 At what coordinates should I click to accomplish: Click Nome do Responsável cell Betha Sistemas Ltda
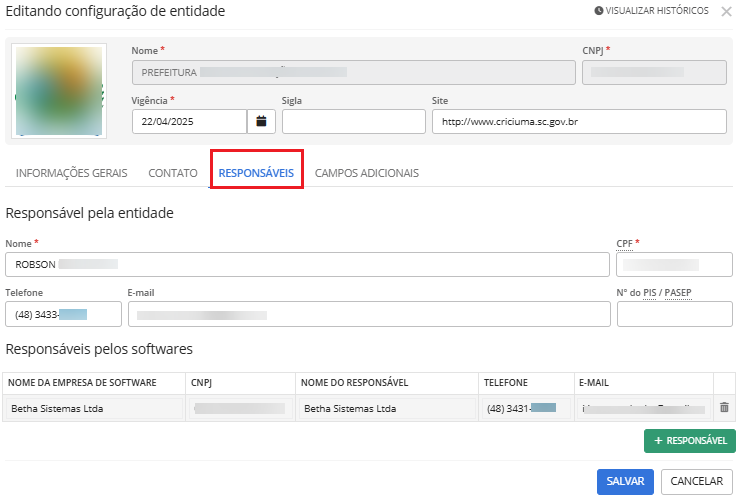[387, 408]
